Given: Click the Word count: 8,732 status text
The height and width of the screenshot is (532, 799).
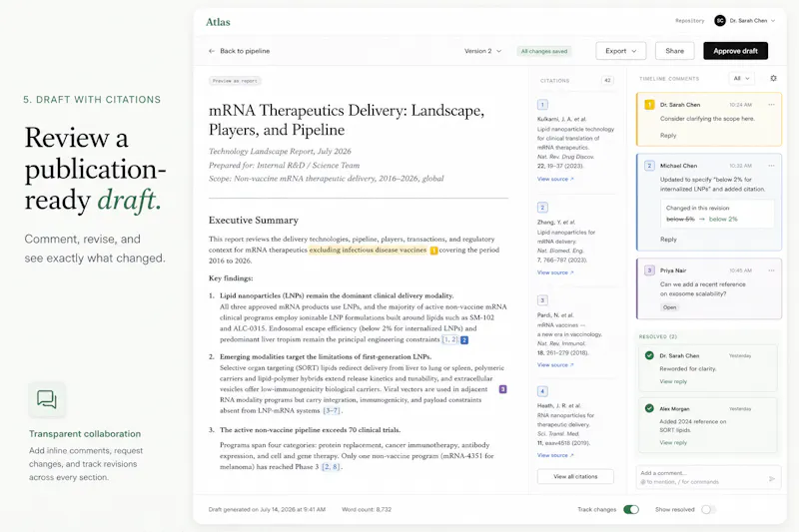Looking at the screenshot, I should pos(367,510).
